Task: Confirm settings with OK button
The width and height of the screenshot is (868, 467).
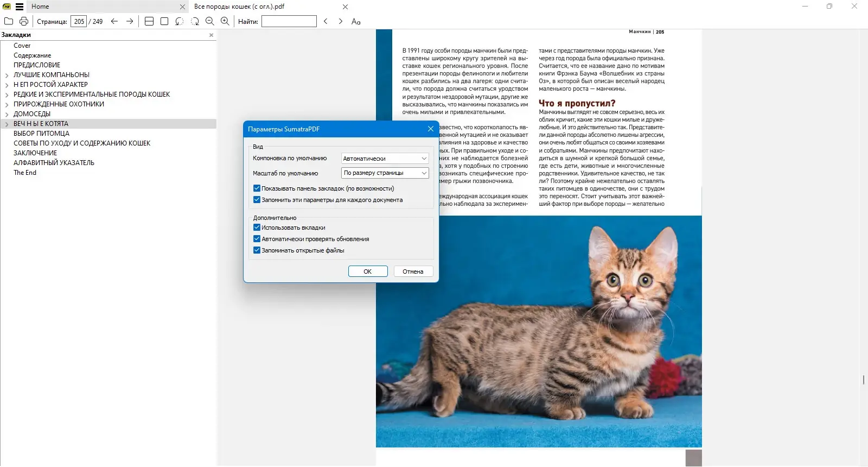Action: (x=368, y=272)
